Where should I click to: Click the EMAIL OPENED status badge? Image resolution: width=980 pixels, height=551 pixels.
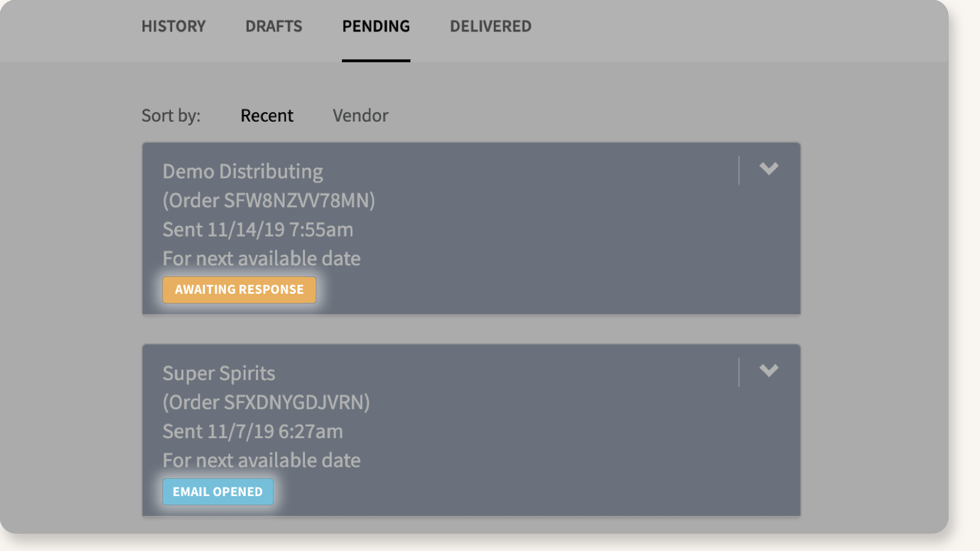coord(218,492)
